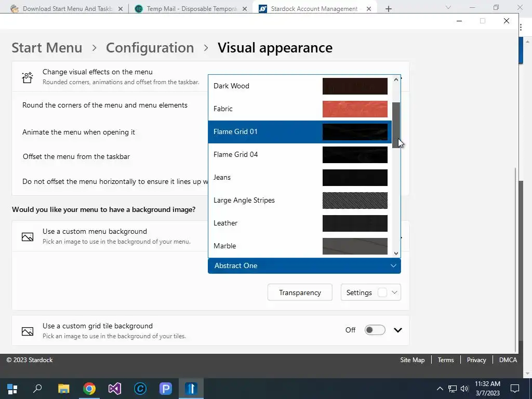Click the Large Angle Stripes texture thumbnail
The width and height of the screenshot is (532, 399).
click(x=355, y=200)
